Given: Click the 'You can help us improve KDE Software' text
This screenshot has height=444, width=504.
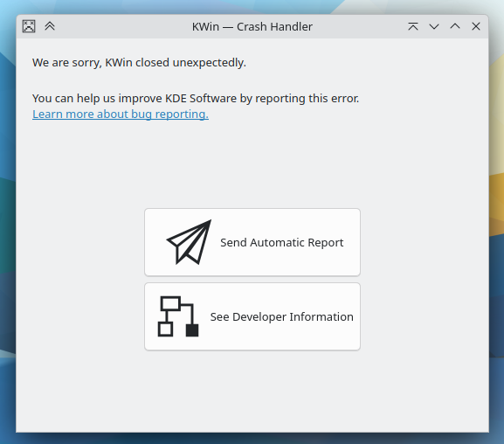Looking at the screenshot, I should click(x=135, y=99).
